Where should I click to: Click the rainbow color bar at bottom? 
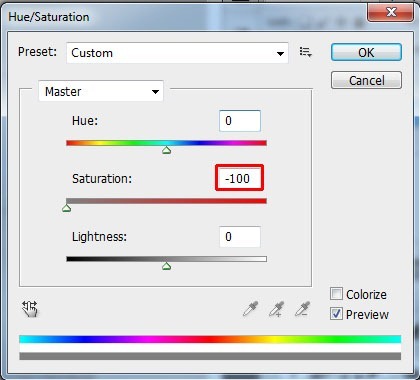point(210,339)
